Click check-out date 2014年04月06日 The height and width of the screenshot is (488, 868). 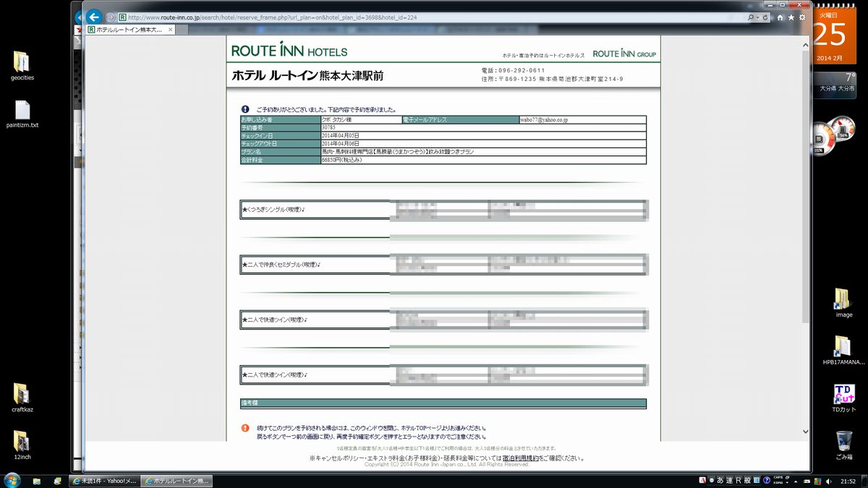[x=340, y=143]
